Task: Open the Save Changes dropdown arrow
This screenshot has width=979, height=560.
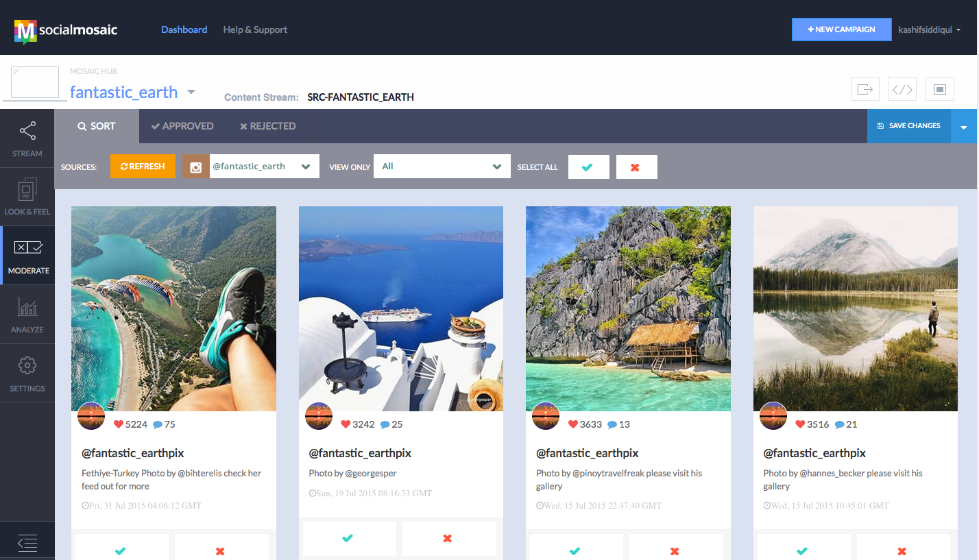Action: [964, 126]
